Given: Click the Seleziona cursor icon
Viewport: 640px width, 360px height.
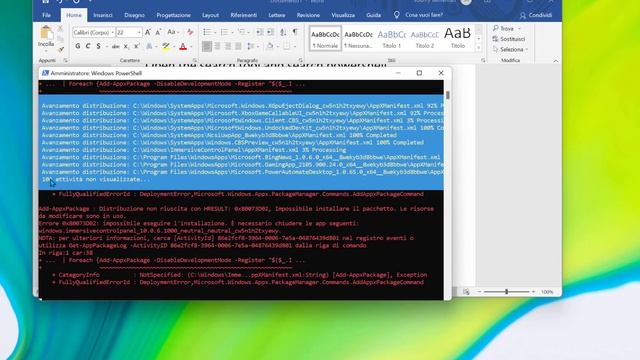Looking at the screenshot, I should (x=496, y=49).
